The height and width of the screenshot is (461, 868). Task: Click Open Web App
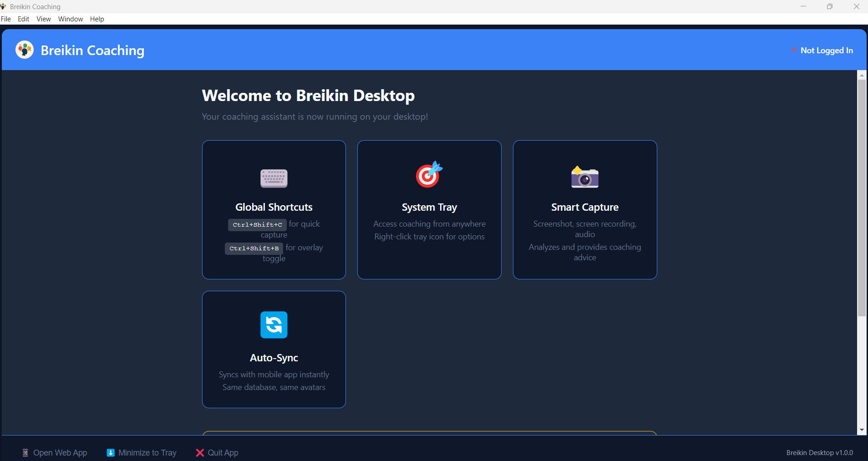pyautogui.click(x=60, y=452)
